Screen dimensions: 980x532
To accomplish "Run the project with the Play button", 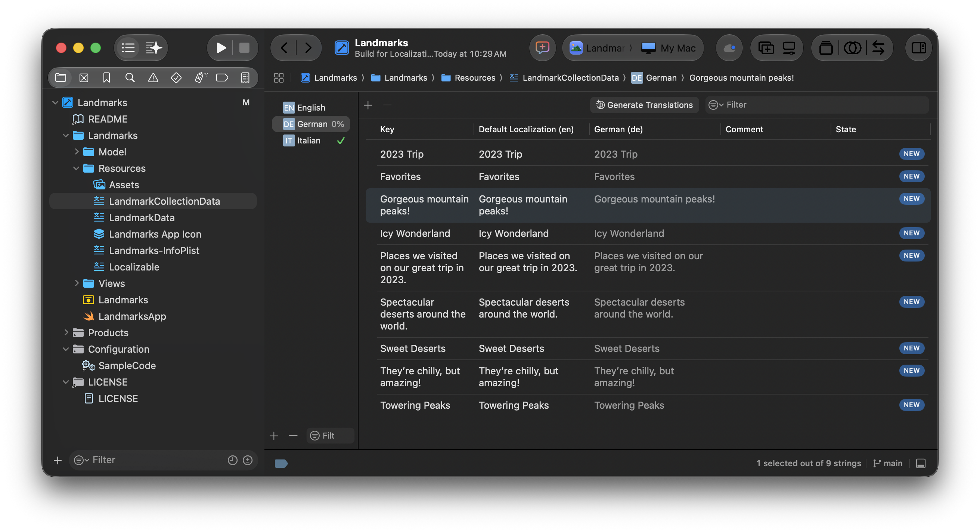I will tap(221, 48).
